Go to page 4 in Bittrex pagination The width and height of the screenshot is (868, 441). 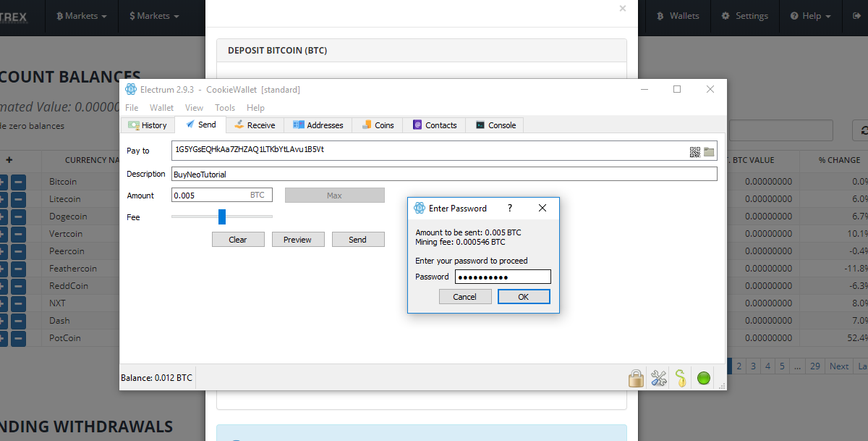(767, 366)
